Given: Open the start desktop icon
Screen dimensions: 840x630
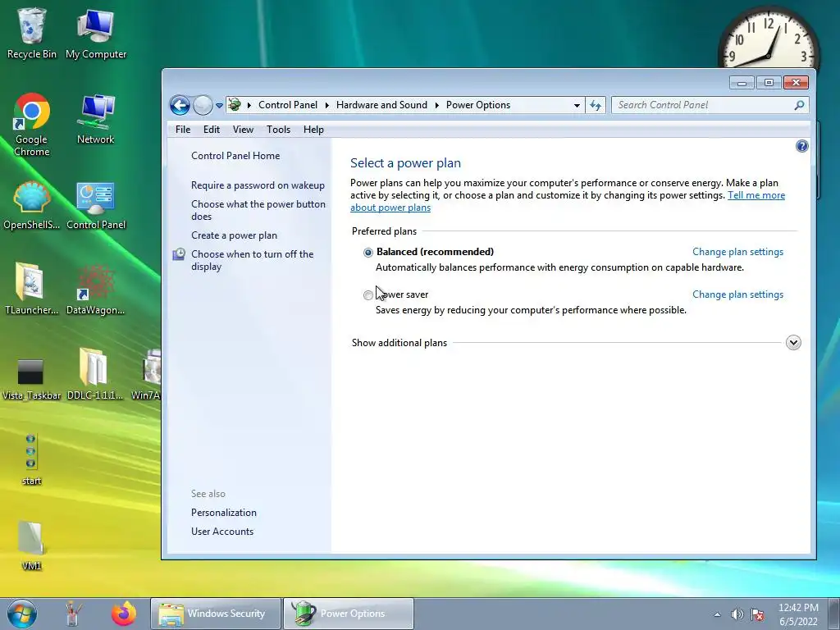Looking at the screenshot, I should pyautogui.click(x=31, y=459).
